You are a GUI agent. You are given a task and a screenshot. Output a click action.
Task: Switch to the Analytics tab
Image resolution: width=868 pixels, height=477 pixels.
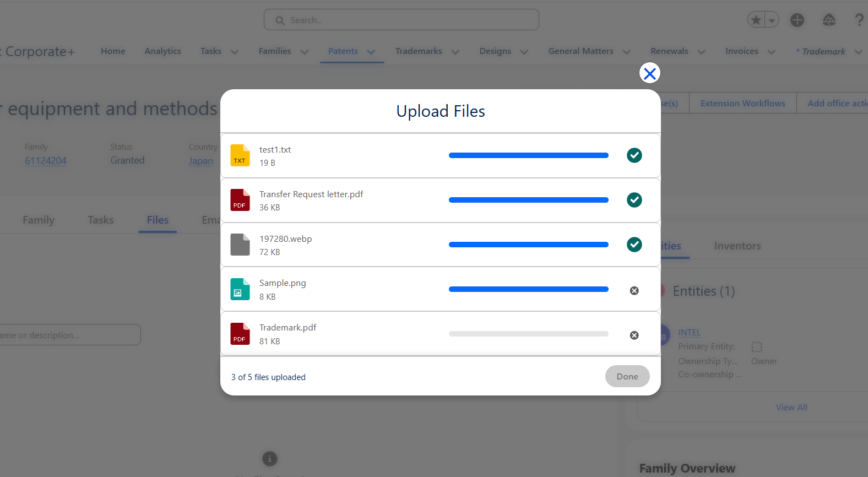click(162, 51)
